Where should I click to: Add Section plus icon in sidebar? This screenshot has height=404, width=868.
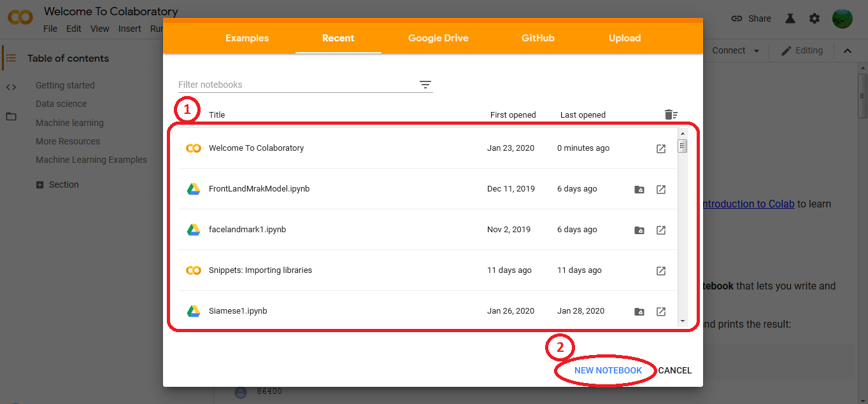[40, 185]
